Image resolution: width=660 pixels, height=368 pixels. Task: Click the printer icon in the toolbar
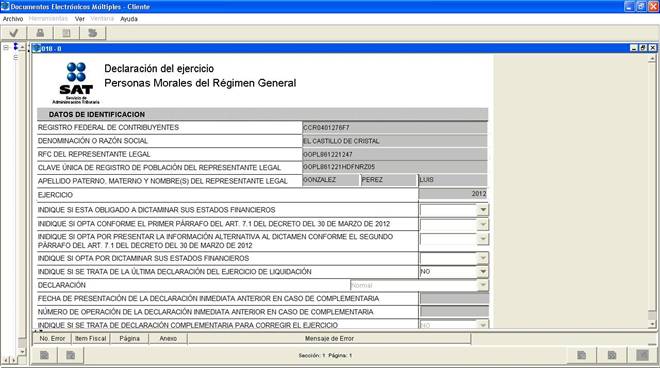point(40,33)
